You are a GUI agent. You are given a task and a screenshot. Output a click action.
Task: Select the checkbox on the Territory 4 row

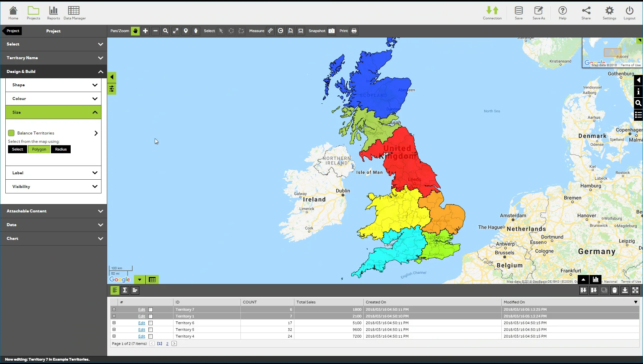tap(151, 336)
